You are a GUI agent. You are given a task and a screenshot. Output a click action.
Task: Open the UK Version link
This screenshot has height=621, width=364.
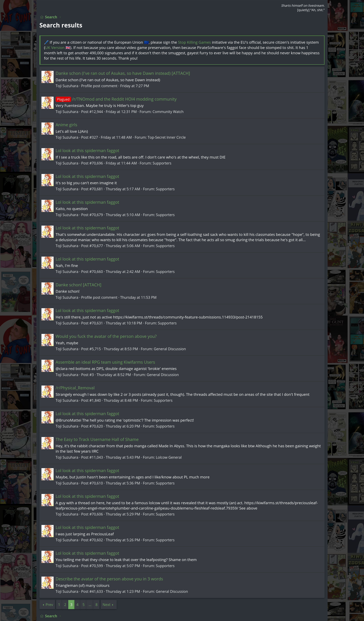(55, 48)
